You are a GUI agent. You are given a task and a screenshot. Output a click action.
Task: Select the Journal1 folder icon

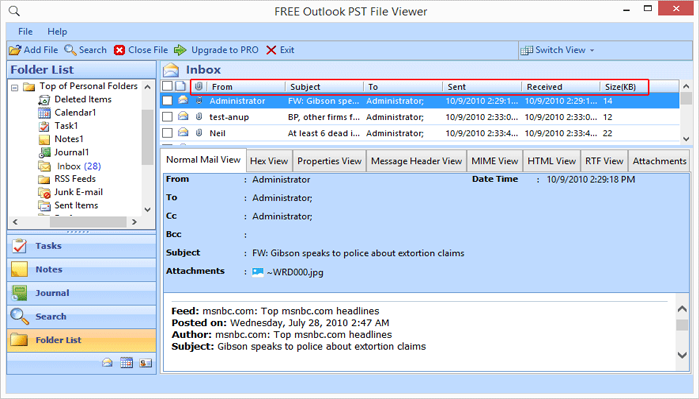(x=44, y=152)
